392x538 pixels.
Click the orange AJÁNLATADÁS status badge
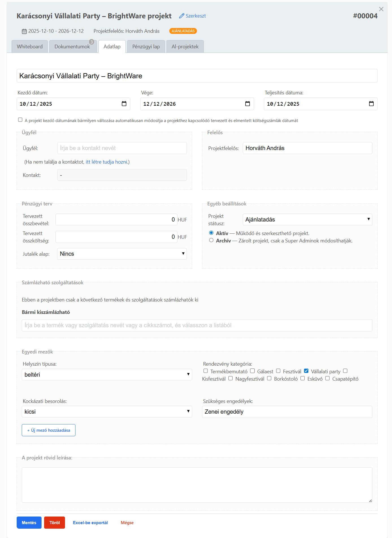click(x=183, y=31)
